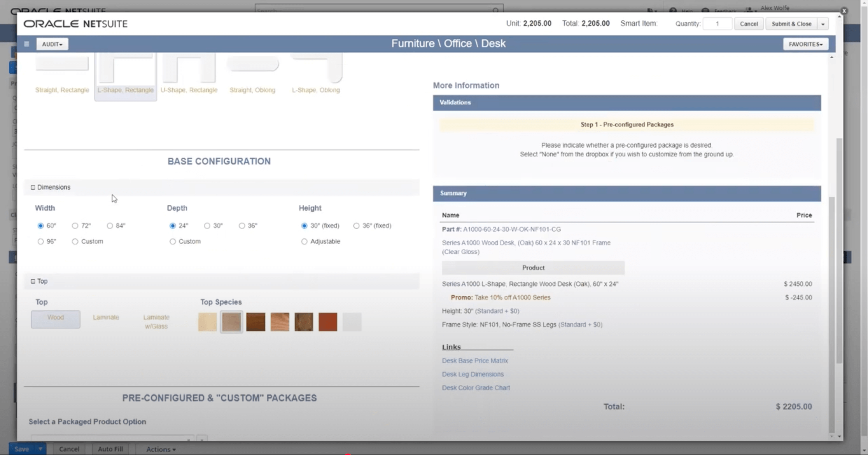Collapse the Top section icon

coord(33,281)
